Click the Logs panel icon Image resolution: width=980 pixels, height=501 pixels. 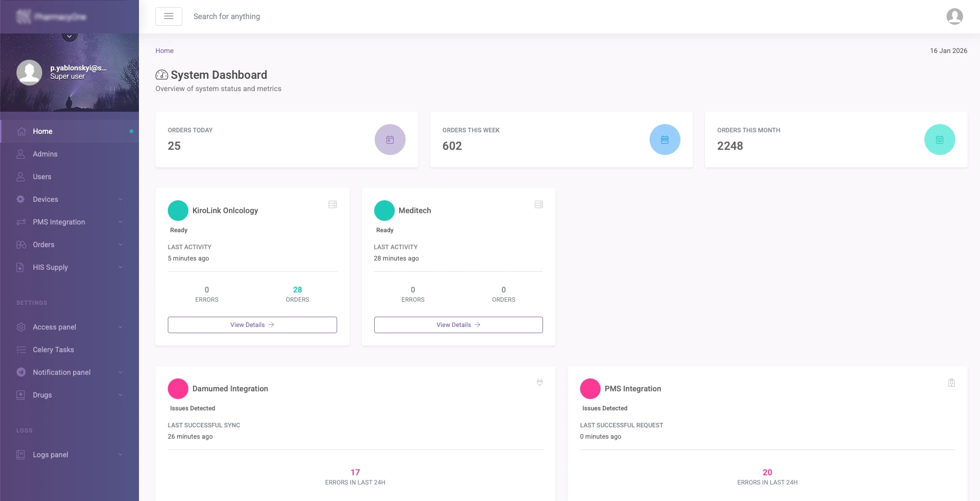pos(21,455)
